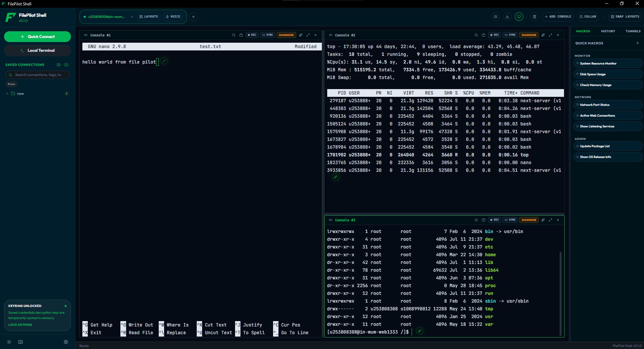Open the search icon in Console #3 header
This screenshot has height=349, width=644.
pyautogui.click(x=476, y=220)
